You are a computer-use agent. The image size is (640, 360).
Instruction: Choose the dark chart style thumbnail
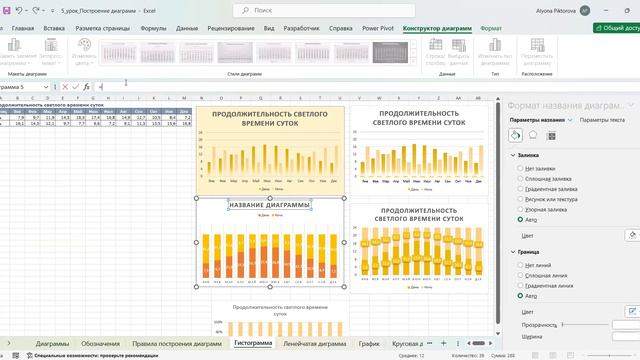pos(390,52)
